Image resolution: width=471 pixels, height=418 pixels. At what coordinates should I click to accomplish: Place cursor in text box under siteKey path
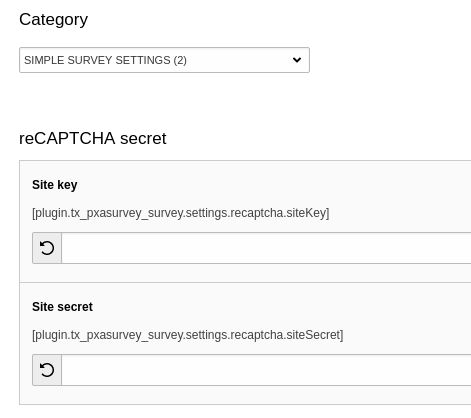click(x=266, y=248)
